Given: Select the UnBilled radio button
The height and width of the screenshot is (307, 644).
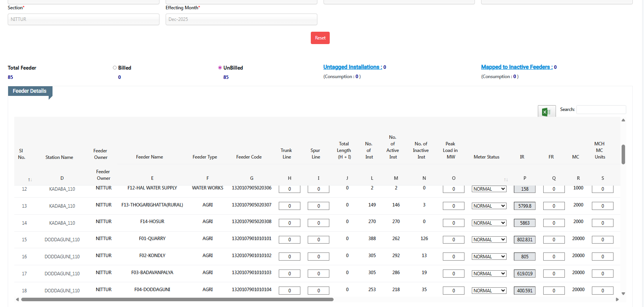Looking at the screenshot, I should 220,68.
